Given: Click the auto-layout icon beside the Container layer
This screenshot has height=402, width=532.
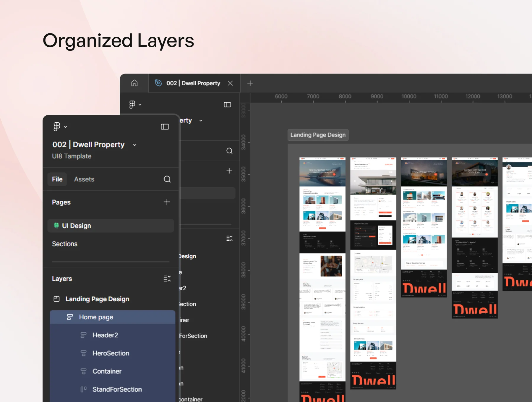Looking at the screenshot, I should [84, 371].
